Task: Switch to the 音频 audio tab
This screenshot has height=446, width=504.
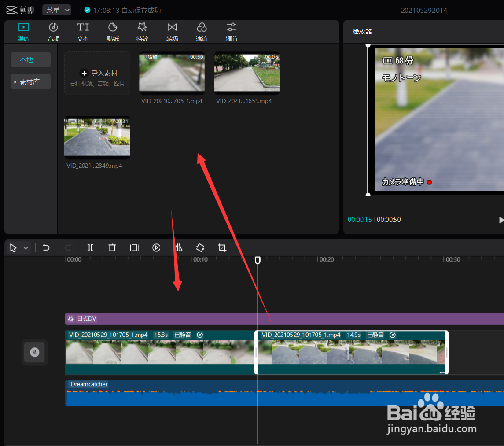Action: pyautogui.click(x=53, y=32)
